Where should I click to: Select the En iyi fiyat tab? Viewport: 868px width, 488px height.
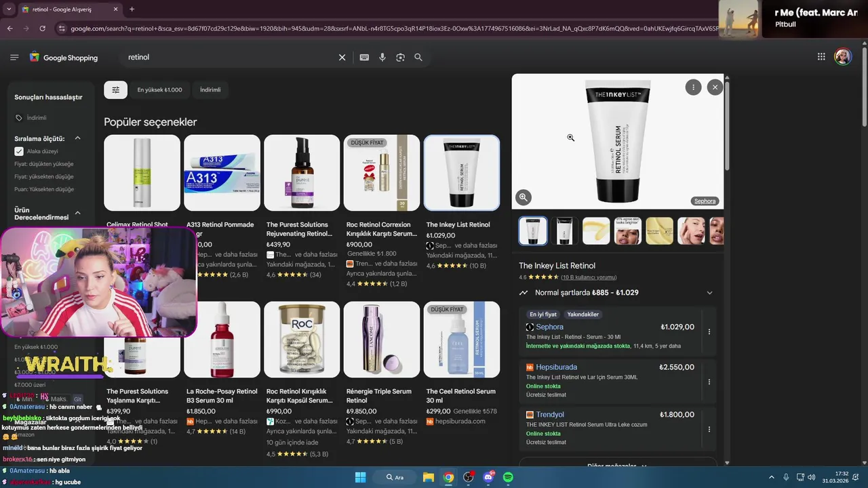(x=543, y=314)
